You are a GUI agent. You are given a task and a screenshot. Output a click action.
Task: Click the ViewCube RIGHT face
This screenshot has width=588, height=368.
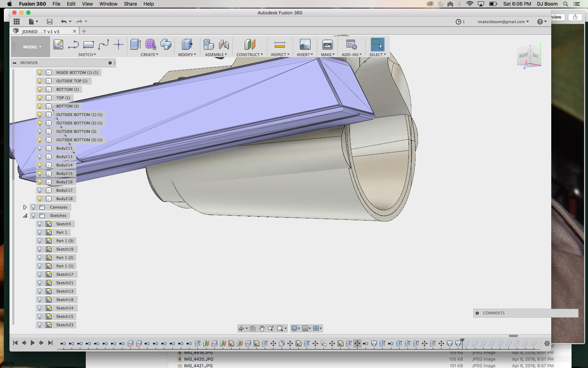[x=523, y=55]
